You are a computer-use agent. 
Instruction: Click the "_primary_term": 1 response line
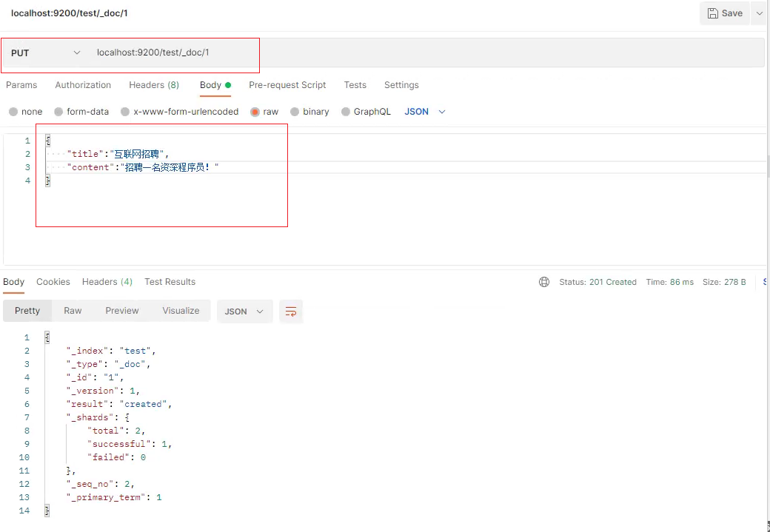tap(114, 497)
